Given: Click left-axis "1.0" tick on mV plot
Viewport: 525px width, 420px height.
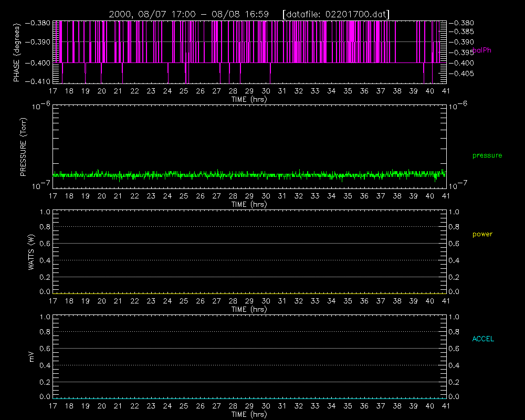Looking at the screenshot, I should (x=45, y=317).
